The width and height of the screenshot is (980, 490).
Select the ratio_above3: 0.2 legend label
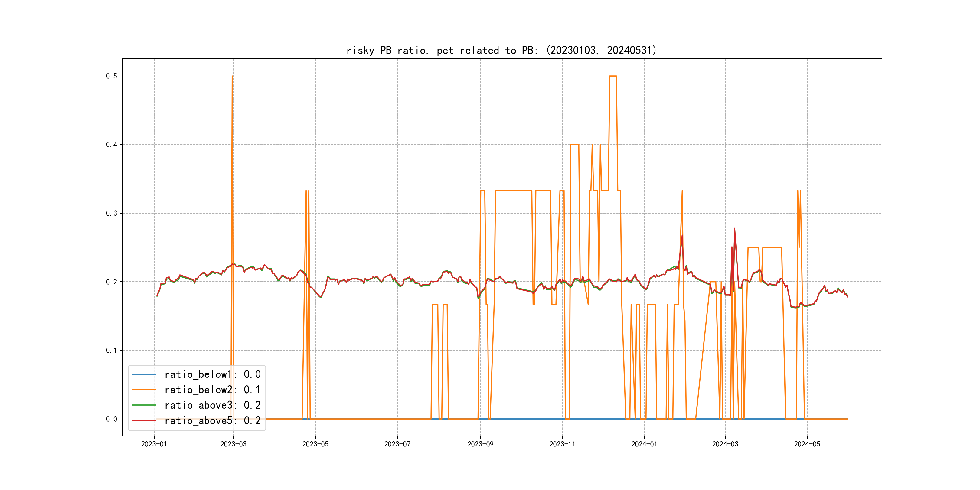tap(212, 405)
